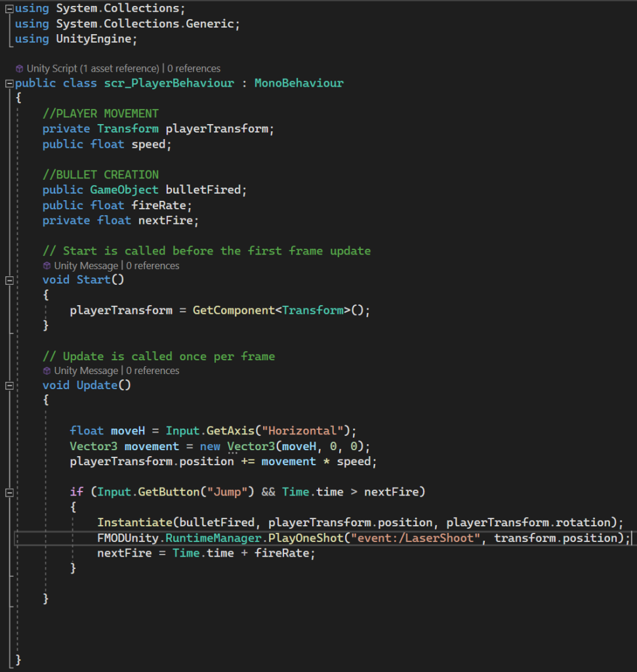
Task: Open the Unity Script asset reference CodeLens
Action: click(x=92, y=69)
